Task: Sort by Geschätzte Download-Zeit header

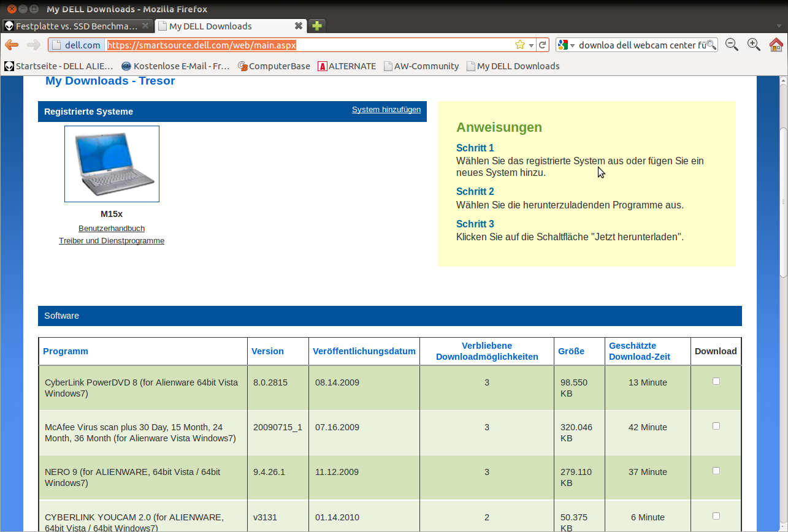Action: point(640,351)
